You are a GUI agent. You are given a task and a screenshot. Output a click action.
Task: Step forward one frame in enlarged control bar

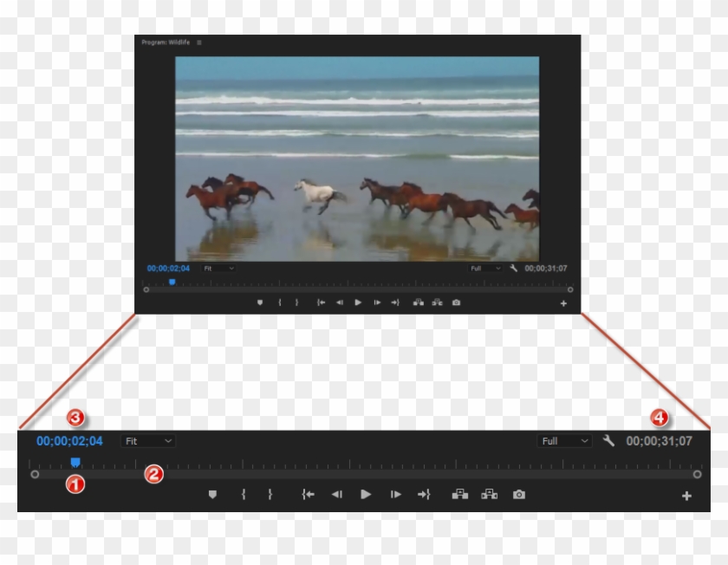click(395, 494)
